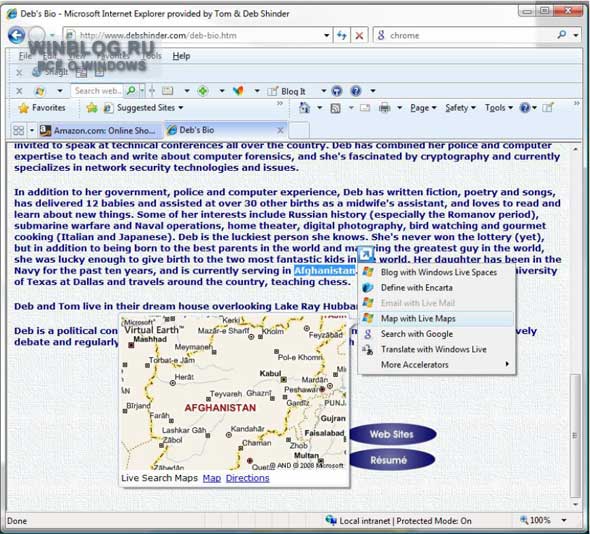Expand dropdown next to Windows Live logo
Image resolution: width=590 pixels, height=534 pixels.
[x=60, y=91]
